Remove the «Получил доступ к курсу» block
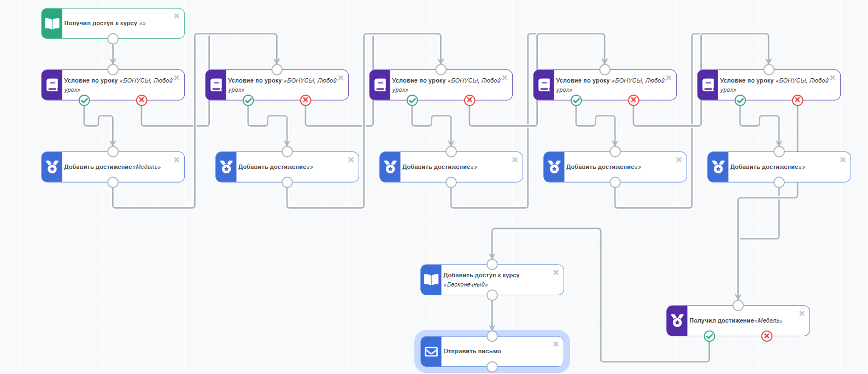Image resolution: width=868 pixels, height=374 pixels. point(177,16)
